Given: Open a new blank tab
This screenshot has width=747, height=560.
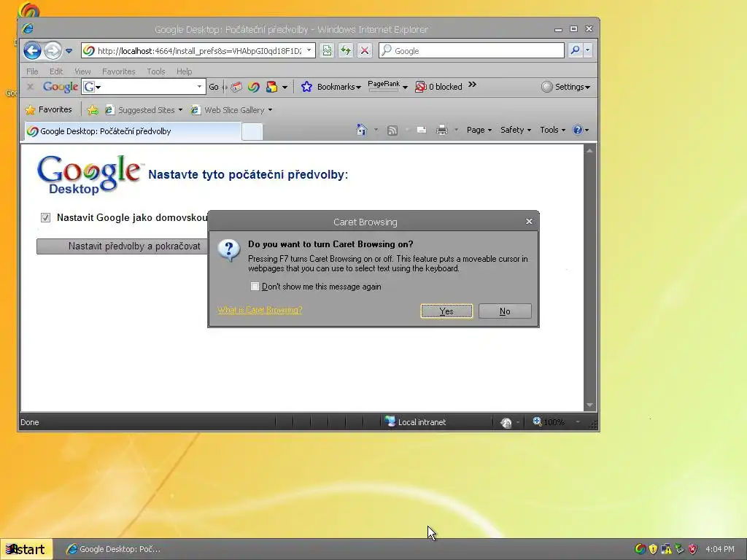Looking at the screenshot, I should point(252,132).
